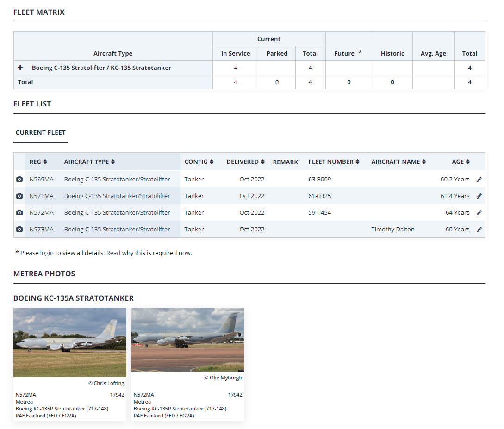Viewport: 504px width, 429px height.
Task: Open Olie Myburgh's N572MA photo thumbnail
Action: [x=188, y=340]
